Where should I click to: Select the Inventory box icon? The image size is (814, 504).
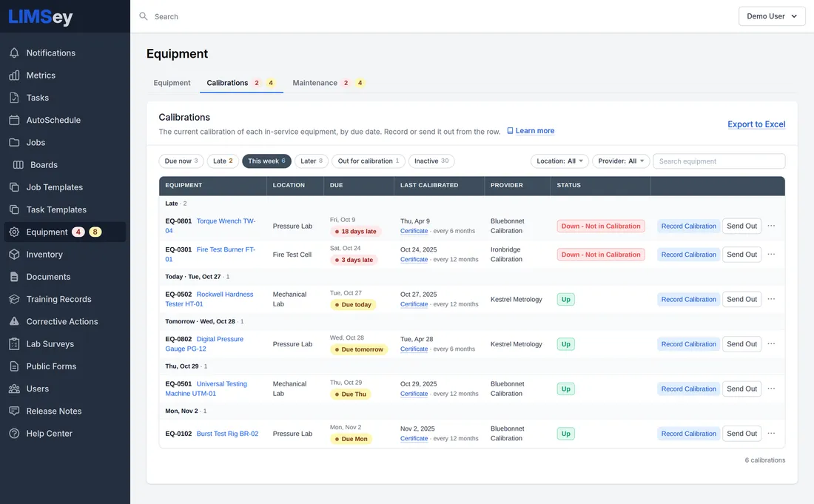15,255
